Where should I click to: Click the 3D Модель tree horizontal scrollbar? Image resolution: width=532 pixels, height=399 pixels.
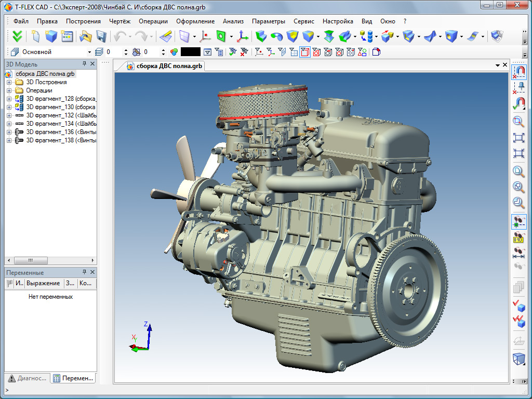[50, 261]
